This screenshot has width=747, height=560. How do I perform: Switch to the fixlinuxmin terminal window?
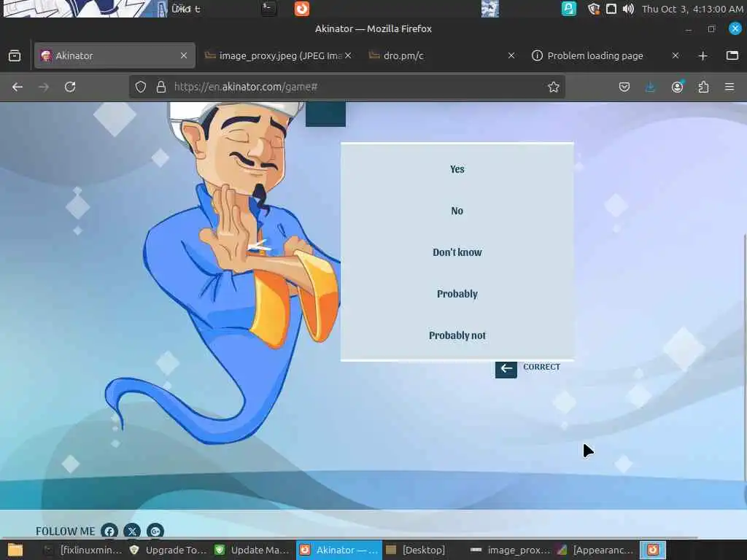[x=83, y=550]
